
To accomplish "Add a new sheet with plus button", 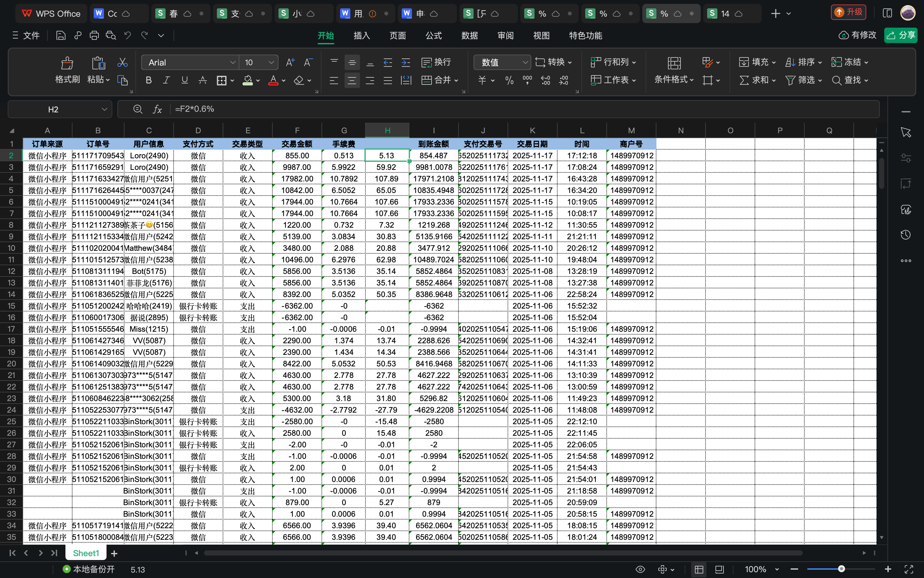I will click(114, 553).
